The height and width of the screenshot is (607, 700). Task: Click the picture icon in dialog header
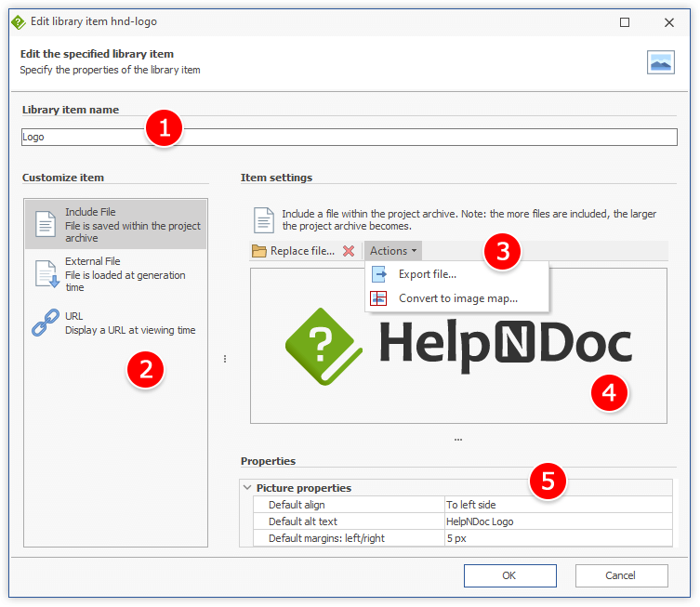[661, 62]
